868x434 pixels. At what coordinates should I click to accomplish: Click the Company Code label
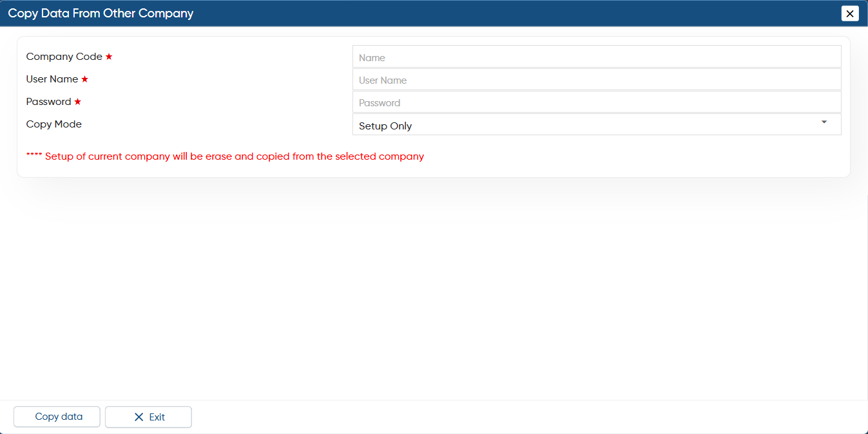[x=64, y=57]
